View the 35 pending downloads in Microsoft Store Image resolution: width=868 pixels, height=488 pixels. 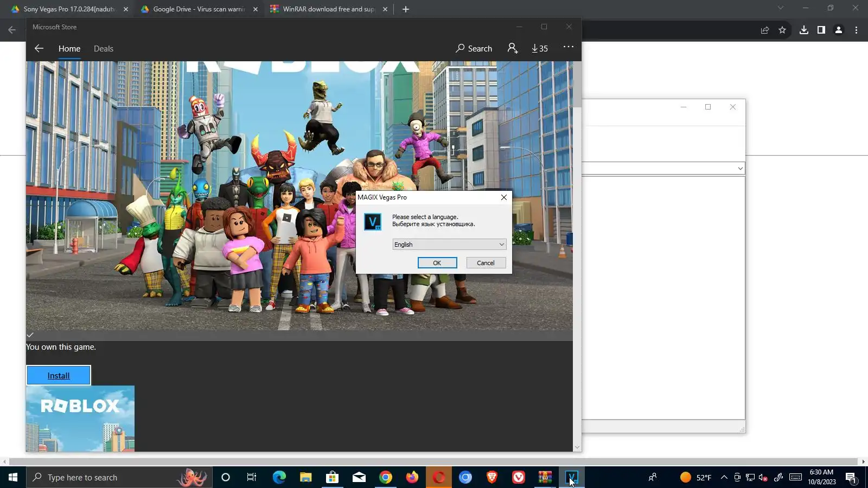coord(540,48)
